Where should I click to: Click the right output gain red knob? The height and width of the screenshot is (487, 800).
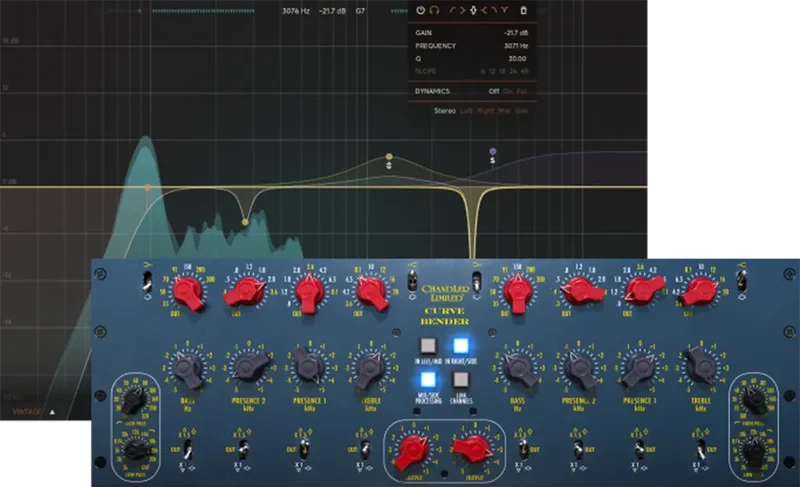[473, 449]
